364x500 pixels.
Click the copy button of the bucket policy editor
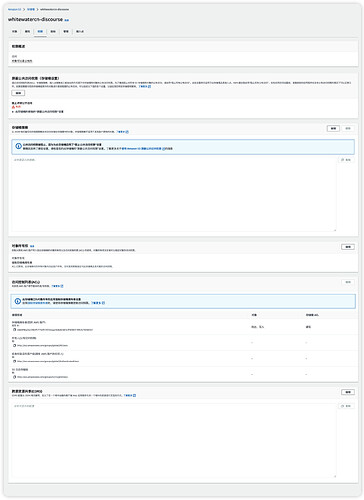[346, 160]
